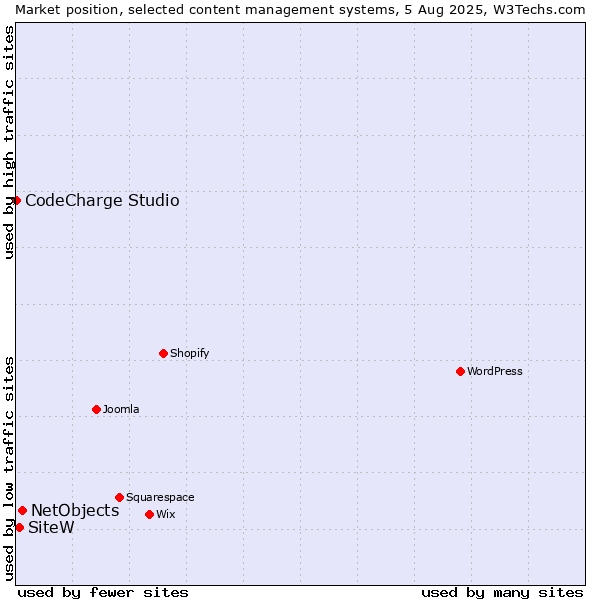The height and width of the screenshot is (600, 600).
Task: Select the 'Squarespace' label
Action: (x=160, y=497)
